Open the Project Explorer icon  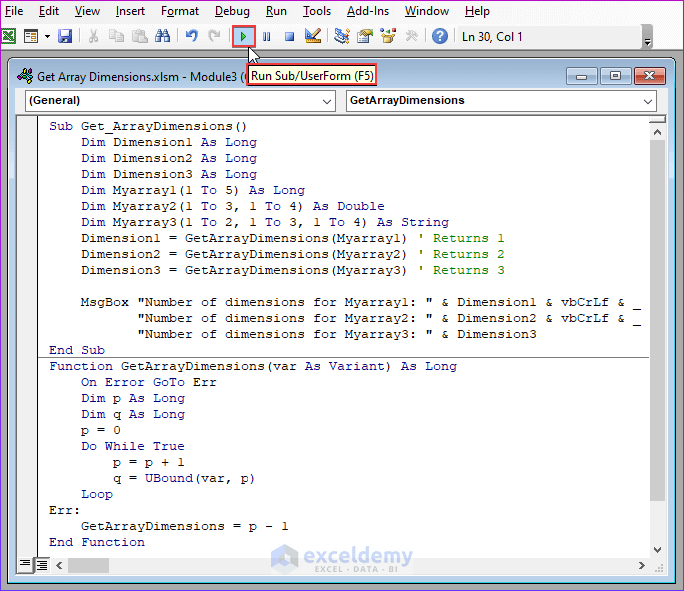point(342,36)
